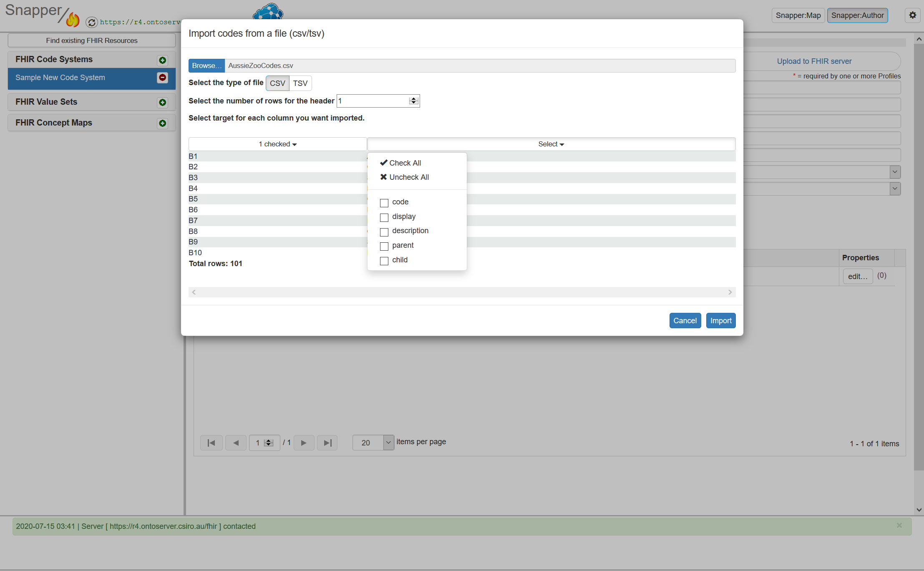Adjust the page number spinner
The image size is (924, 571).
pyautogui.click(x=269, y=443)
